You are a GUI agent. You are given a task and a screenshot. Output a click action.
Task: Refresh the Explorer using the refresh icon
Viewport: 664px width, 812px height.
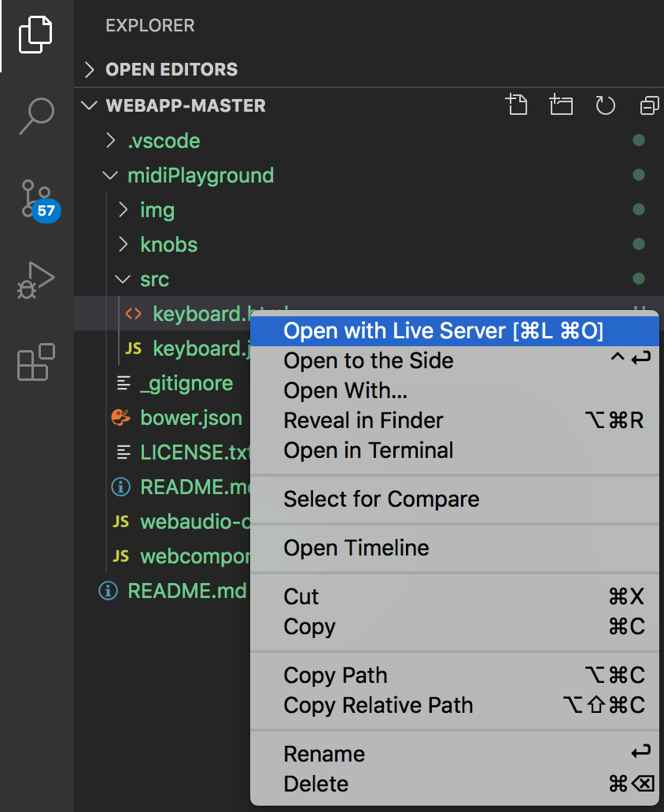(x=605, y=105)
